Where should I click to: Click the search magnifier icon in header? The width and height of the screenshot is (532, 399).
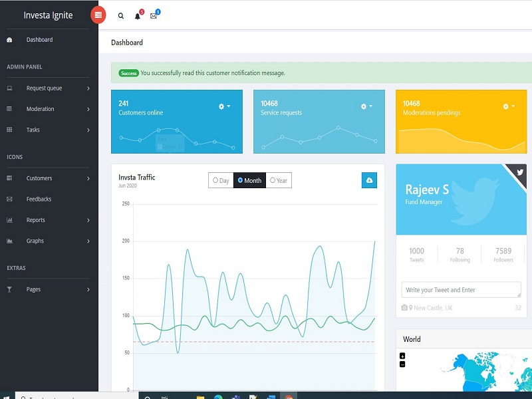tap(121, 16)
